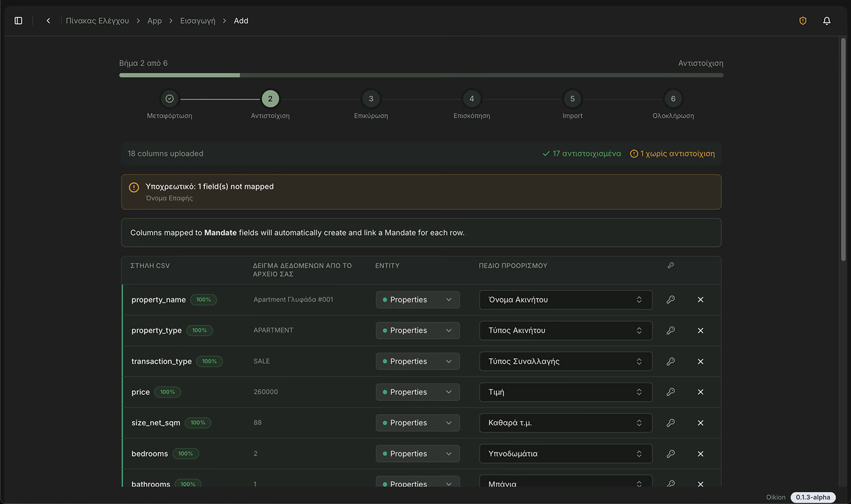Viewport: 851px width, 504px height.
Task: Click the Add breadcrumb
Action: point(241,21)
